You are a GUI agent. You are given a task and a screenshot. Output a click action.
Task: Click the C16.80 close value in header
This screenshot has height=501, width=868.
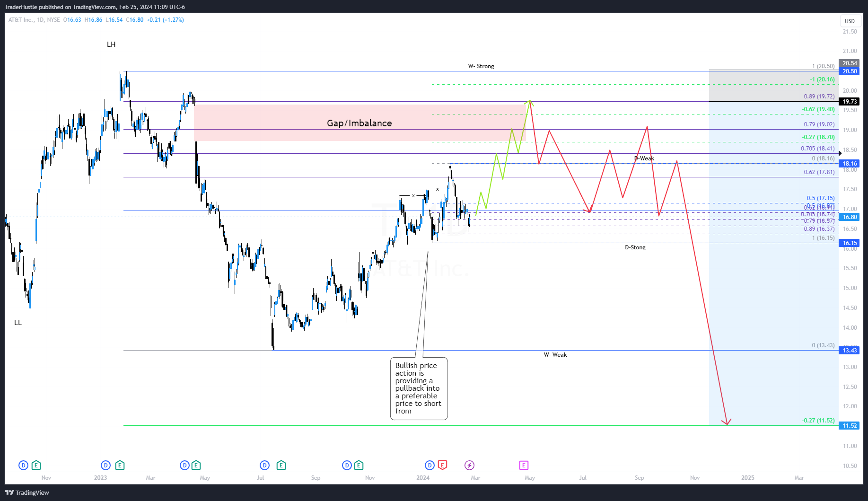pyautogui.click(x=134, y=20)
